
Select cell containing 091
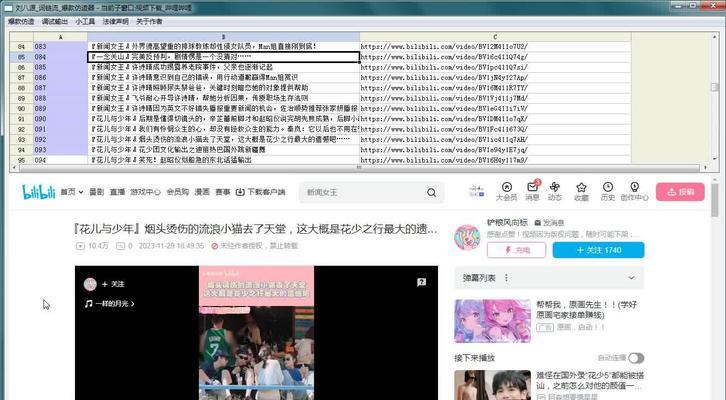pos(60,129)
